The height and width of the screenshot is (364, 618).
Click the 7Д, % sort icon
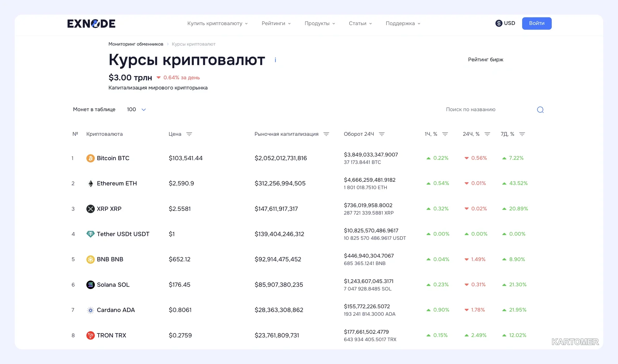click(x=522, y=134)
